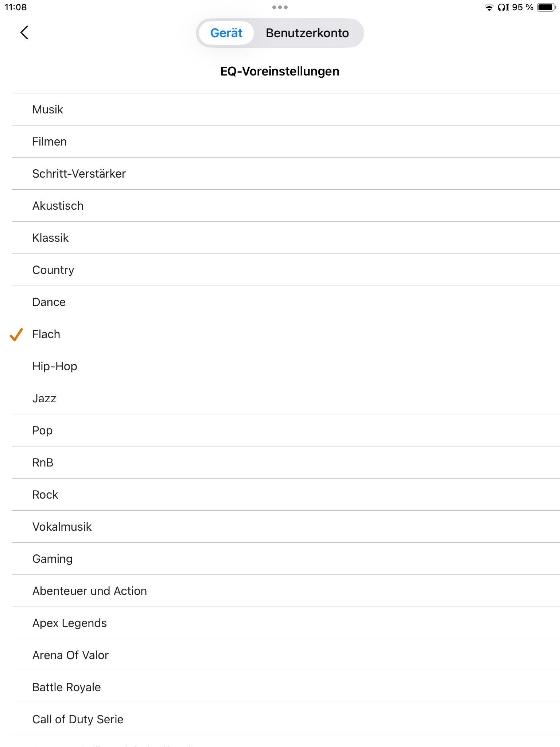Pick the Apex Legends preset
The height and width of the screenshot is (747, 560).
coord(70,623)
